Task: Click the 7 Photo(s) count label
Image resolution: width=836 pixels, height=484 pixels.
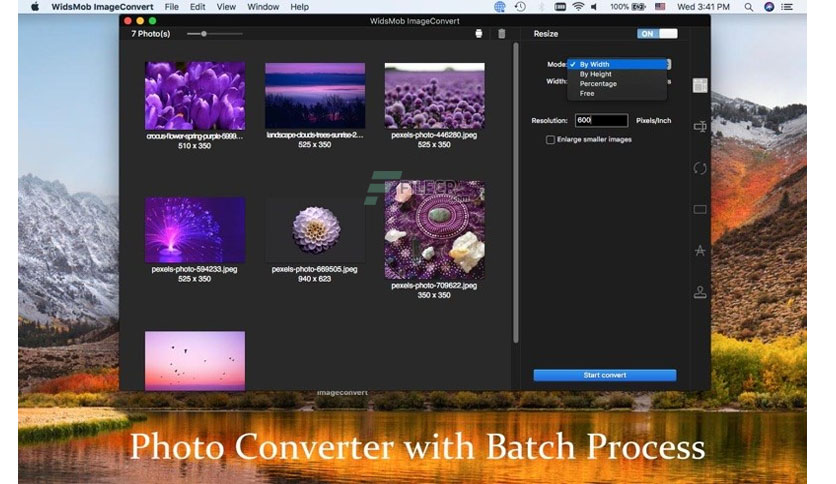Action: point(151,34)
